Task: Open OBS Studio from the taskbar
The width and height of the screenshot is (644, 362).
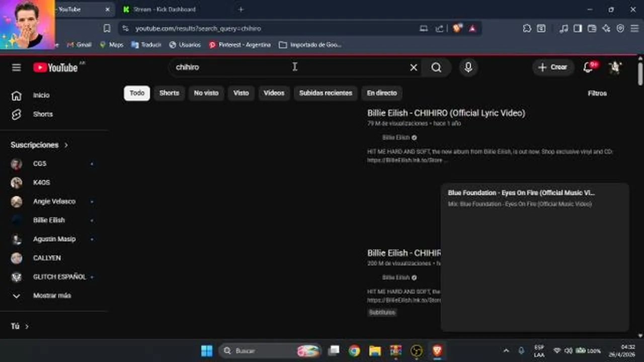Action: click(x=417, y=351)
